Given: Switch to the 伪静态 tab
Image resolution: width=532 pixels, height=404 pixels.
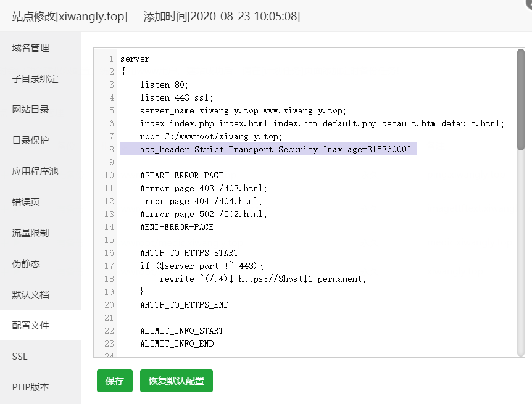Looking at the screenshot, I should coord(26,264).
